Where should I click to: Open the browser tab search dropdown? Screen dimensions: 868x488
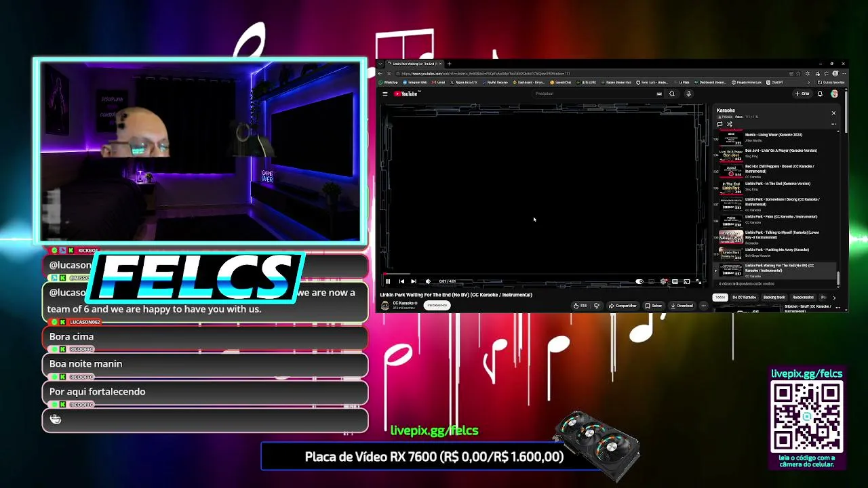click(x=380, y=64)
